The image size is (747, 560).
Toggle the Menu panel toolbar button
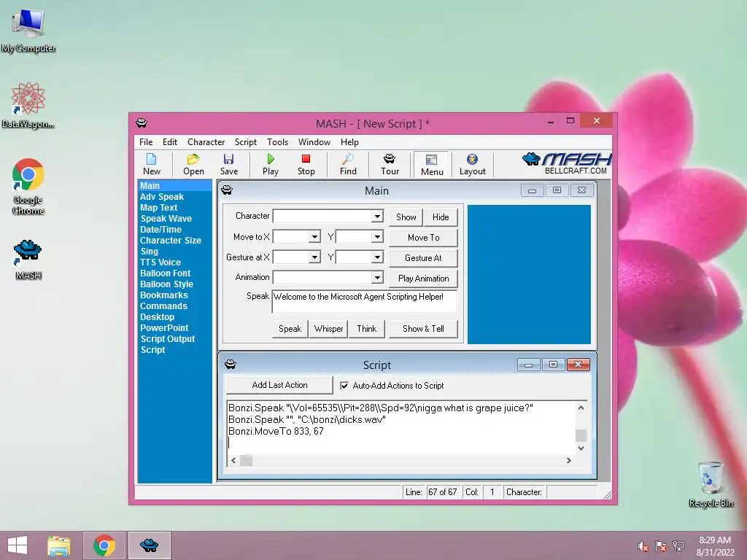tap(432, 165)
